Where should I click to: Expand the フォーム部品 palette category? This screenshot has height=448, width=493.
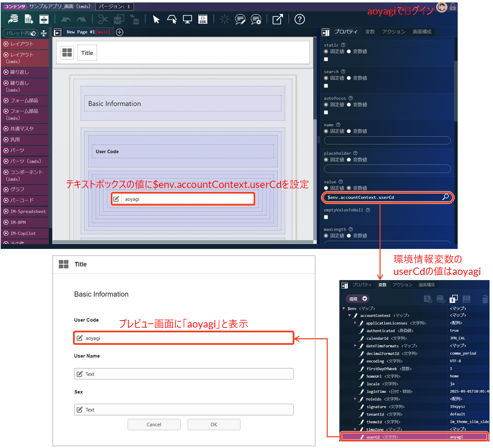[x=24, y=101]
